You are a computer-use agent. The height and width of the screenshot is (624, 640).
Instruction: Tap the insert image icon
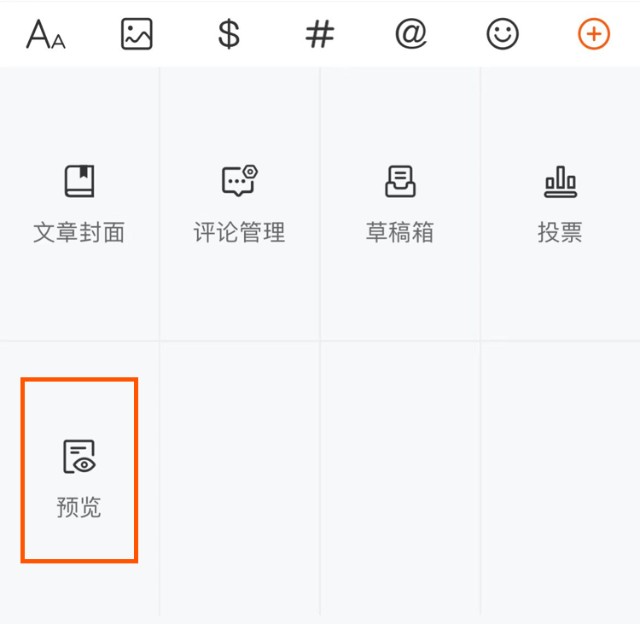point(137,34)
